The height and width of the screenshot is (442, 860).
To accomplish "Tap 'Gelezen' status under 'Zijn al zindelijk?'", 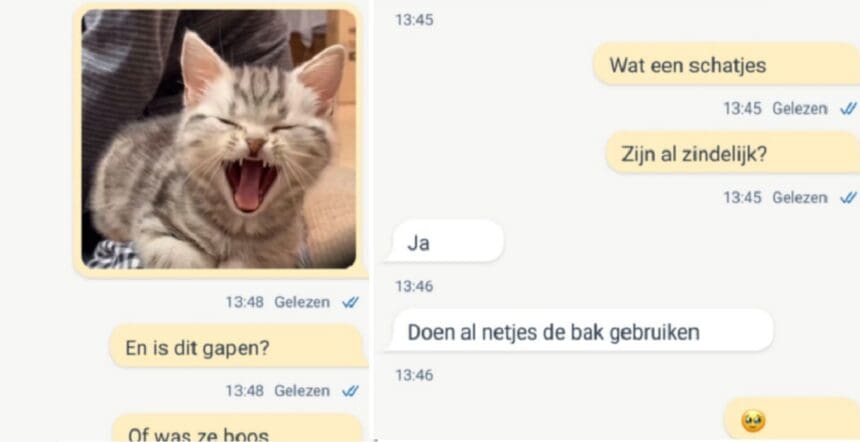I will (800, 197).
